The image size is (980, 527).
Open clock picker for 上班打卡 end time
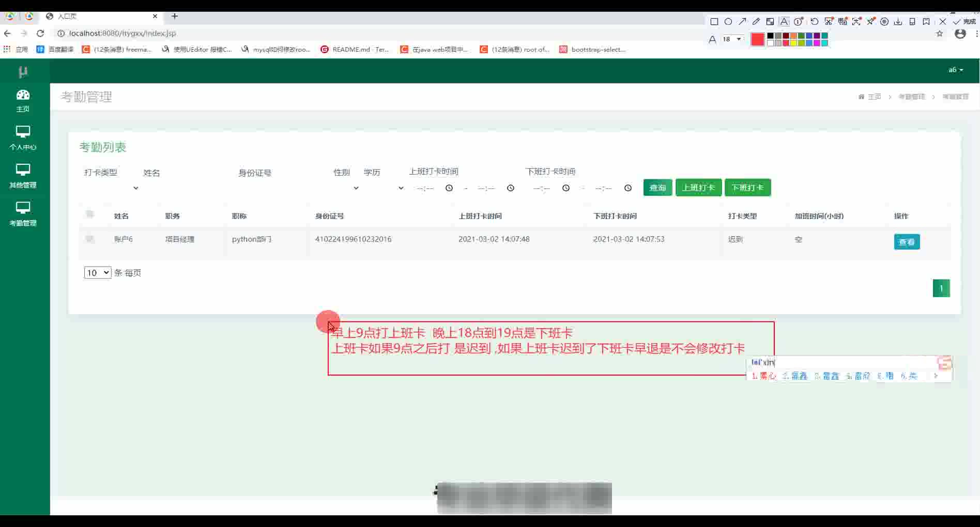[511, 188]
